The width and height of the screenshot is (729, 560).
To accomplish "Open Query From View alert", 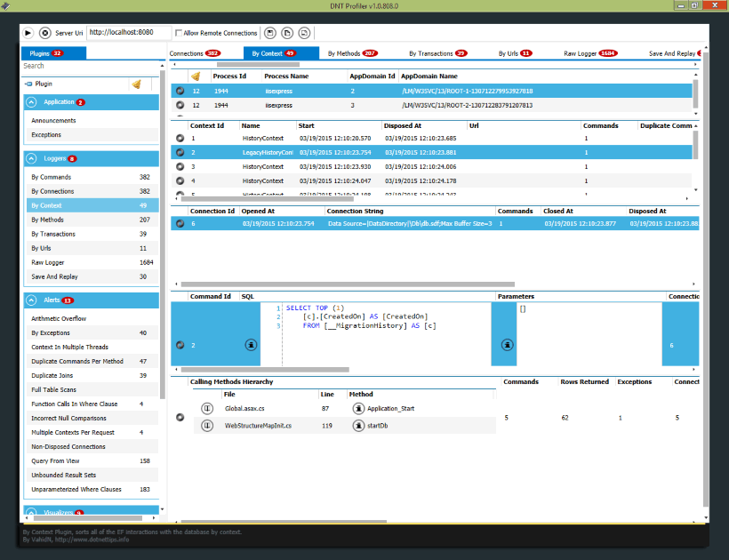I will 91,461.
